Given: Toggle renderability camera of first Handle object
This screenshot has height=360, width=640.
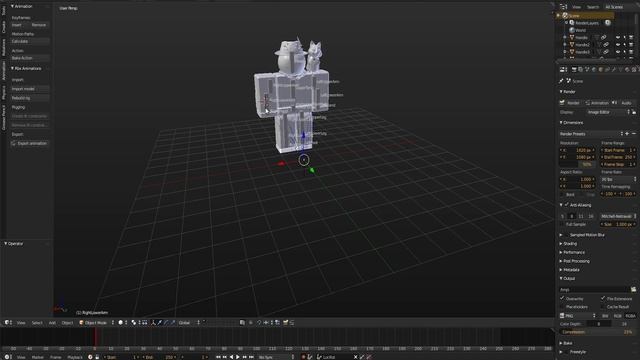Looking at the screenshot, I should click(631, 38).
